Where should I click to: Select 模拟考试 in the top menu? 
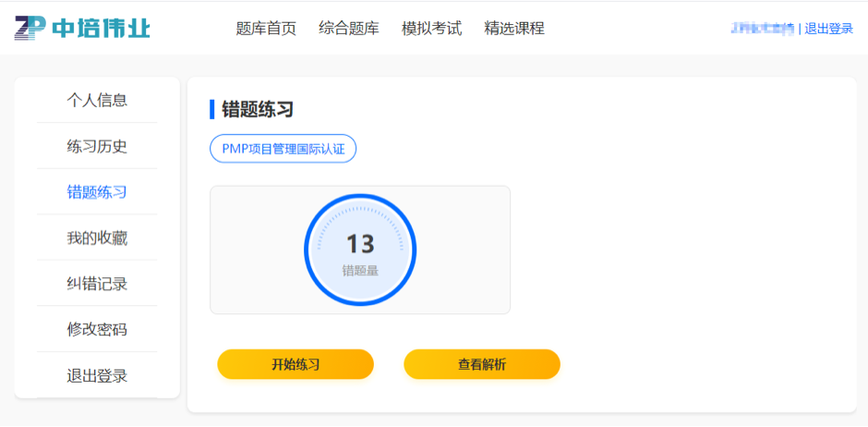(431, 29)
